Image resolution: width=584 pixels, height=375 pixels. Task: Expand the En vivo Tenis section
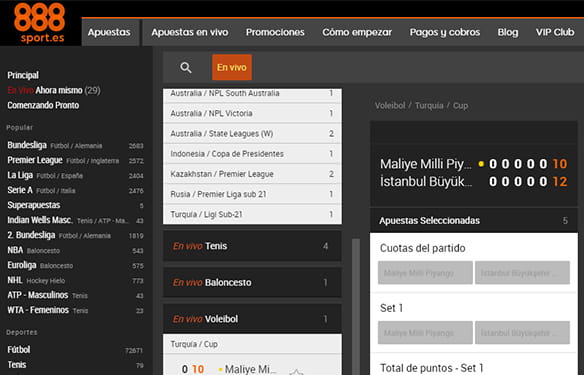tap(252, 246)
